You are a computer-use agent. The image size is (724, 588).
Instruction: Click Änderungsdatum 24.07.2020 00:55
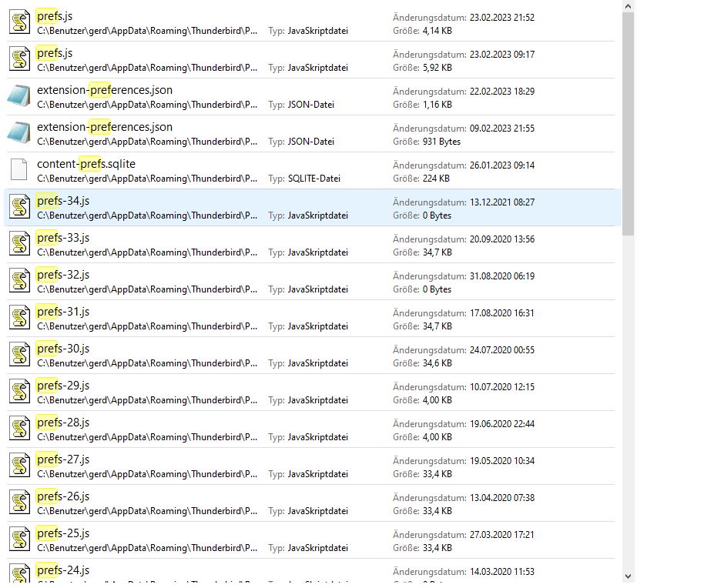tap(464, 350)
